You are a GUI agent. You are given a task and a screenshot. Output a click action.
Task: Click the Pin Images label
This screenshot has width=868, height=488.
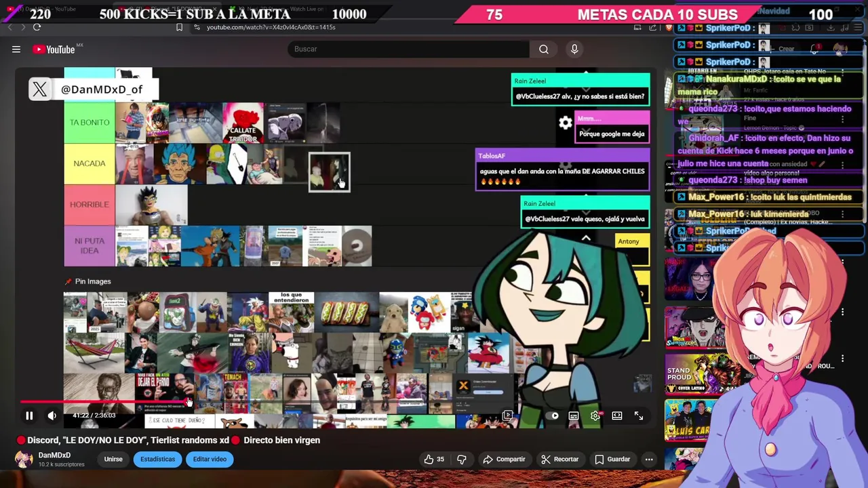click(93, 281)
